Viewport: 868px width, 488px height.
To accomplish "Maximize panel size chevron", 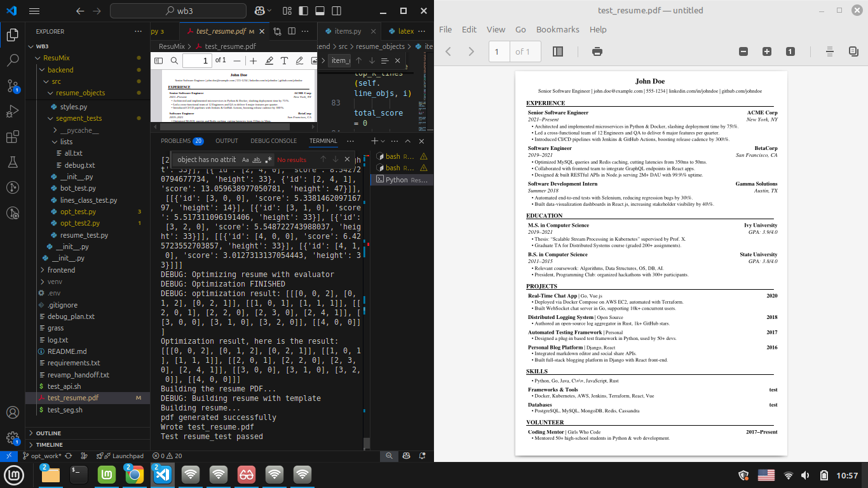I will [x=407, y=141].
